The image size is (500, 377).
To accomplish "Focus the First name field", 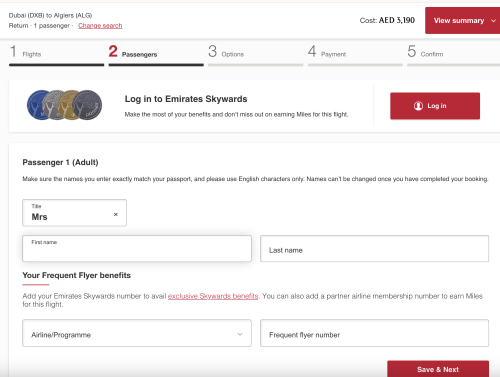I will click(137, 249).
